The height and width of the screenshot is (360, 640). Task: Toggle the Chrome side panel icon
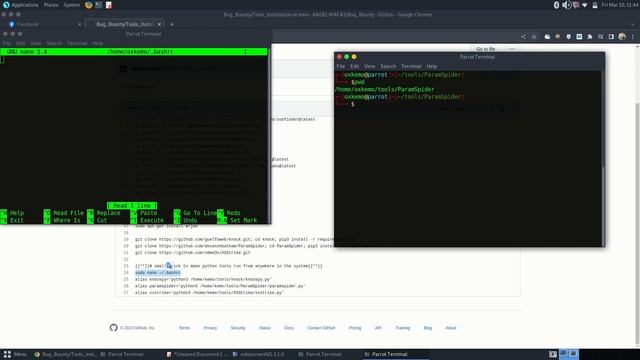611,37
